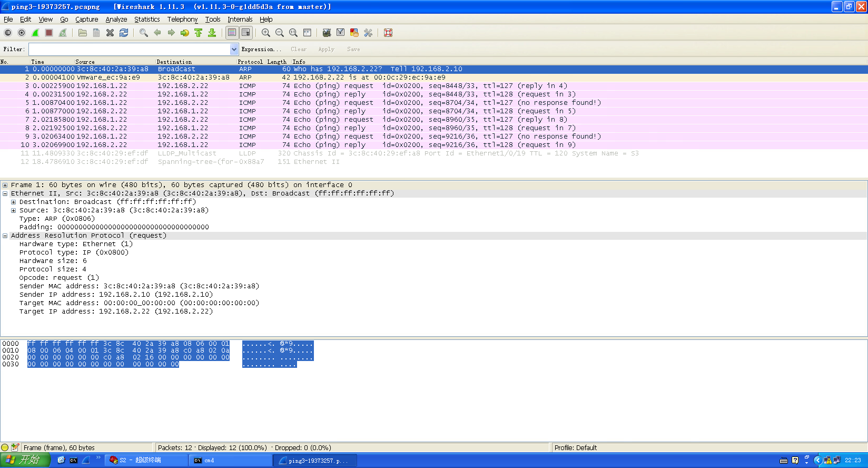868x468 pixels.
Task: Toggle auto scroll in live capture
Action: pyautogui.click(x=246, y=33)
